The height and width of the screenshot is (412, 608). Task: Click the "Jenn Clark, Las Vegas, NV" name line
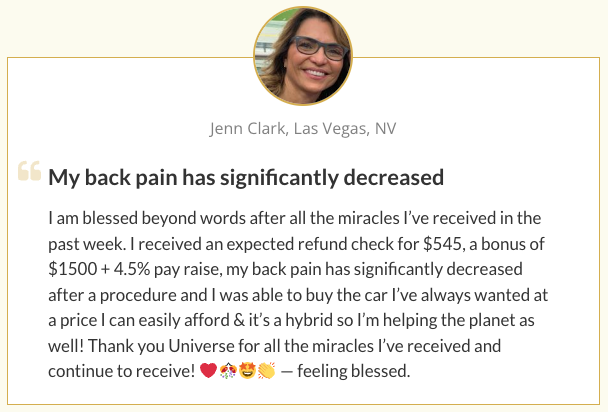pyautogui.click(x=303, y=129)
